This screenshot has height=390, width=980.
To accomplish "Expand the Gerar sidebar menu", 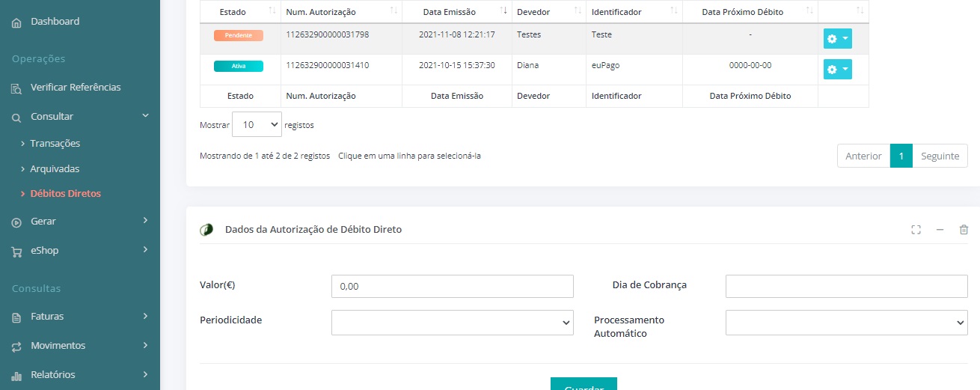I will [80, 222].
